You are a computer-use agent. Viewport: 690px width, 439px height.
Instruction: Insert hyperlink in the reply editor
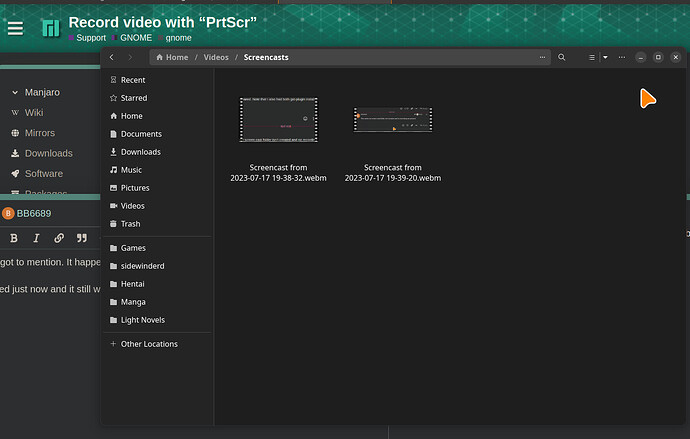pyautogui.click(x=59, y=238)
